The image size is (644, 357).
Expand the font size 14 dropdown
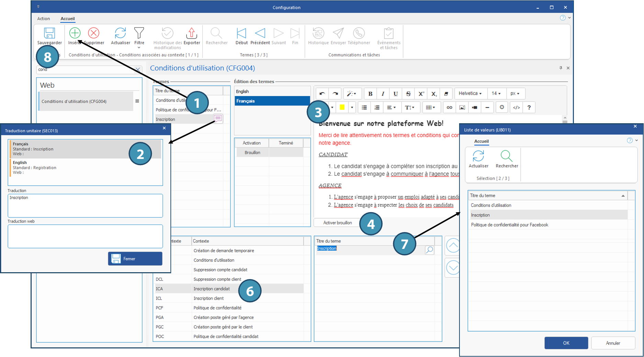click(x=496, y=94)
